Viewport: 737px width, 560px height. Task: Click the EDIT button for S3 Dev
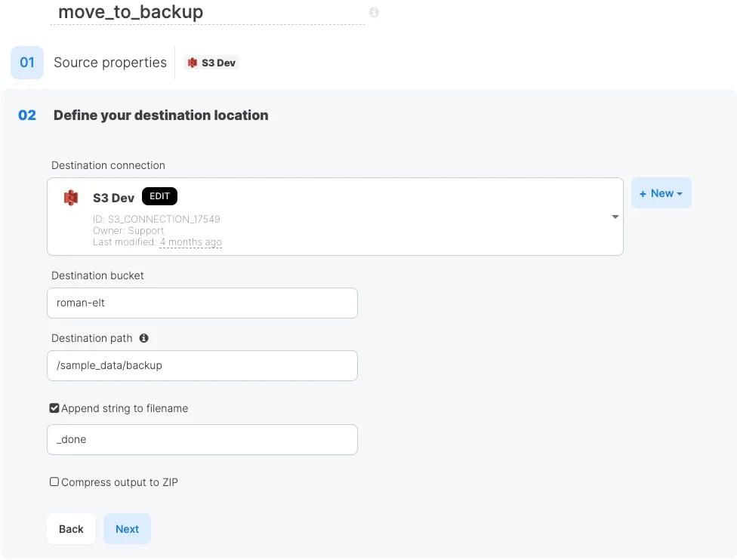[x=159, y=196]
